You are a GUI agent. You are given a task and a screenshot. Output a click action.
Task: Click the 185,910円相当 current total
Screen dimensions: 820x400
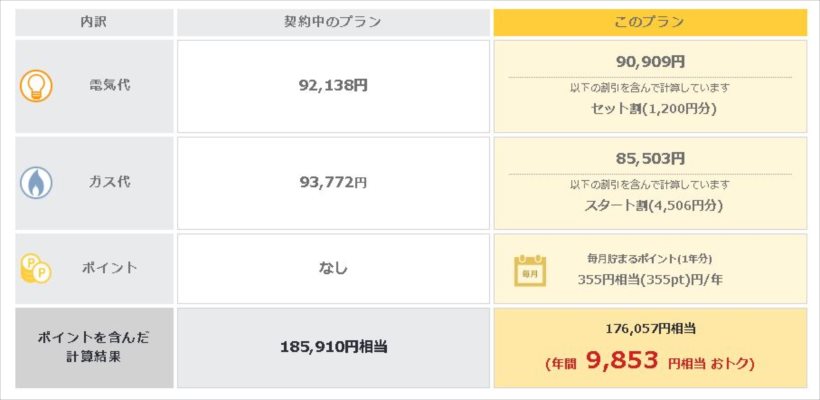[x=333, y=346]
